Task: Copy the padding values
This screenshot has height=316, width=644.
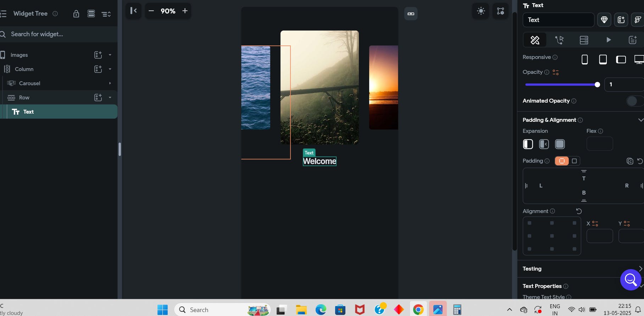Action: coord(630,161)
